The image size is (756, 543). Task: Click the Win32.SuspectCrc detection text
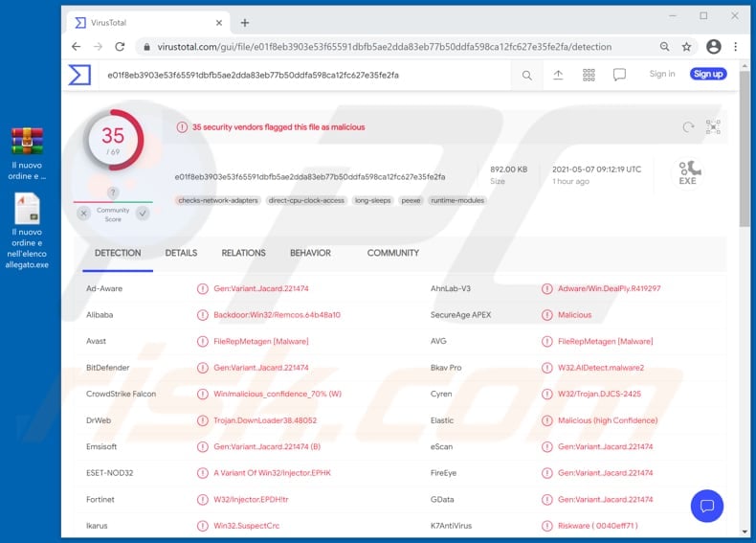coord(246,526)
